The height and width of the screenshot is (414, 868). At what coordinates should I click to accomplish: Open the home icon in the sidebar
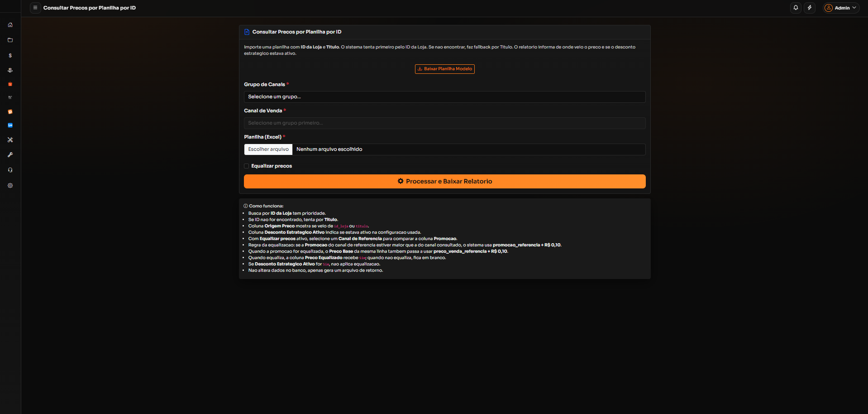pos(10,25)
